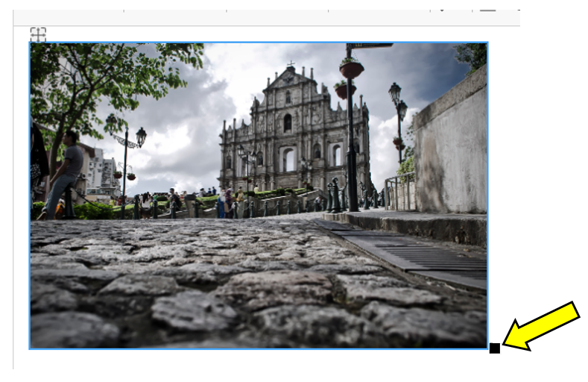Click the horizontal ruler above the document
The width and height of the screenshot is (588, 382).
261,11
